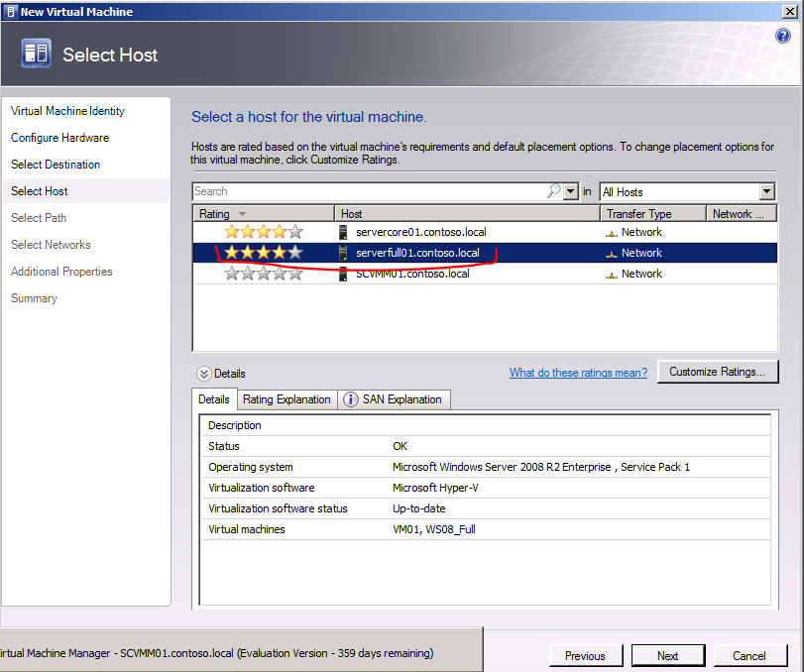The width and height of the screenshot is (804, 672).
Task: Click the Customize Ratings button
Action: click(718, 372)
